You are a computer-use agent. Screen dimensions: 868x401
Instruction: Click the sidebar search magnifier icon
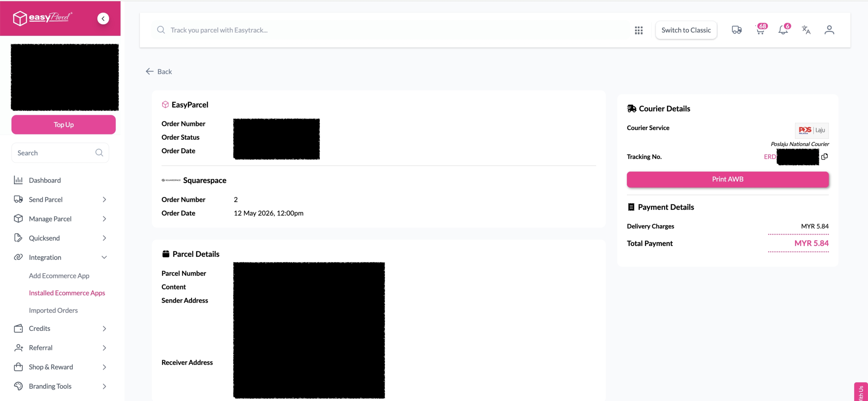point(99,153)
